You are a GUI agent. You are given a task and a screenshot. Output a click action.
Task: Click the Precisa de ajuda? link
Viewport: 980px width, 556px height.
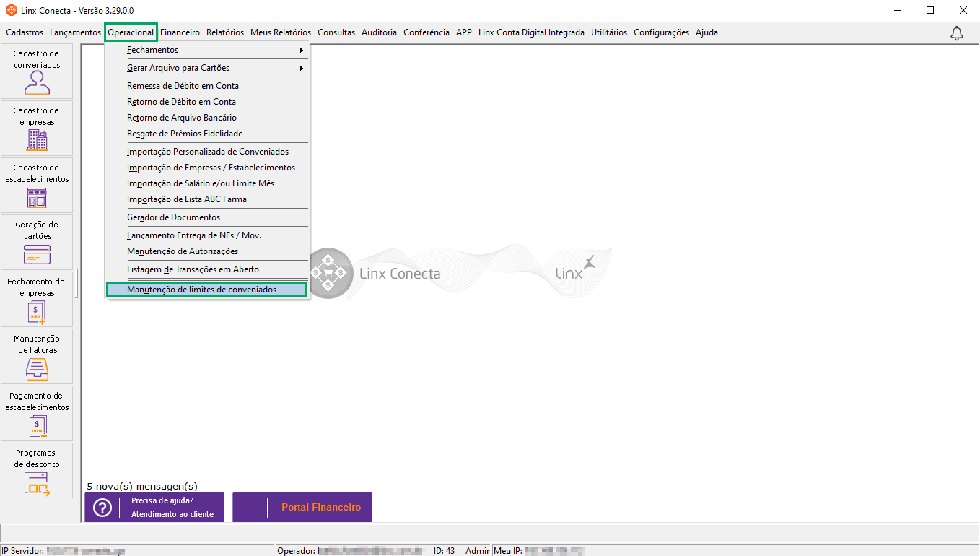pos(162,500)
